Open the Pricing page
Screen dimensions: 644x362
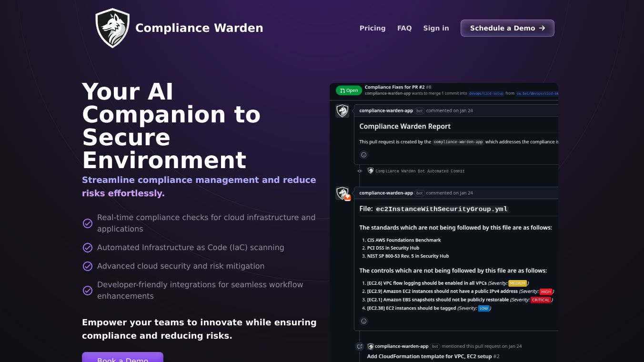click(372, 28)
